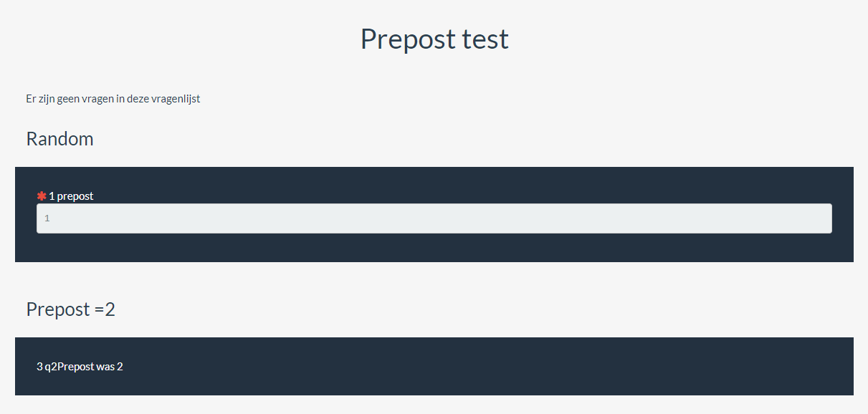Click the "1 prepost" question label
Screen dimensions: 868x414
click(71, 196)
